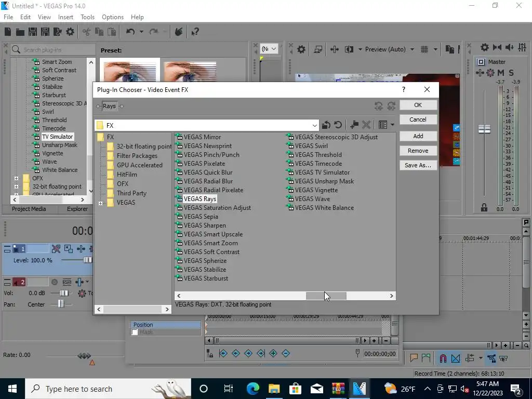Open auto ripple mode dropdown arrow
The image size is (532, 399).
(x=481, y=358)
